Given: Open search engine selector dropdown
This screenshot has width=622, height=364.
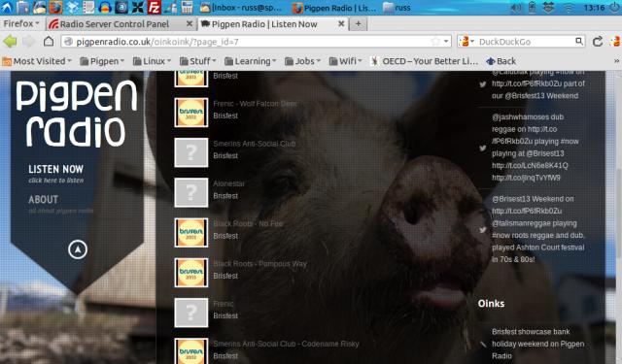Looking at the screenshot, I should (466, 41).
